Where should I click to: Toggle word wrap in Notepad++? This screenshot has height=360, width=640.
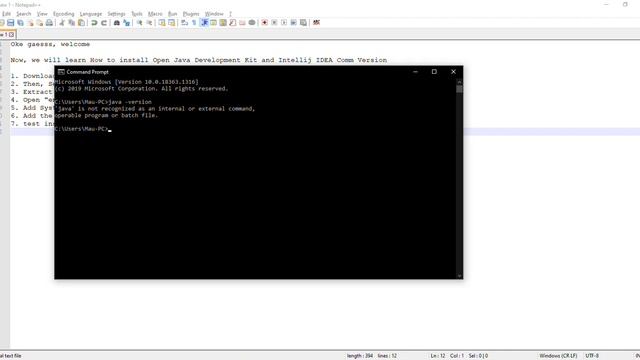[x=185, y=23]
